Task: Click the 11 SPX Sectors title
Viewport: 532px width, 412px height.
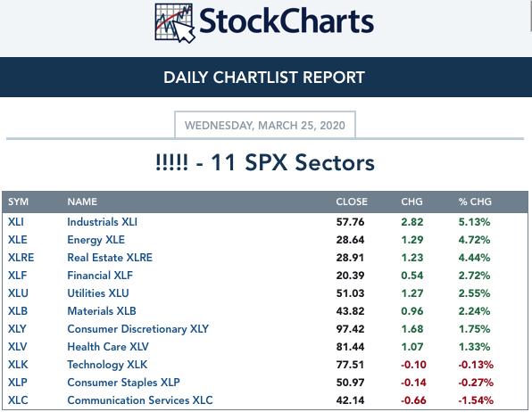Action: pos(265,162)
